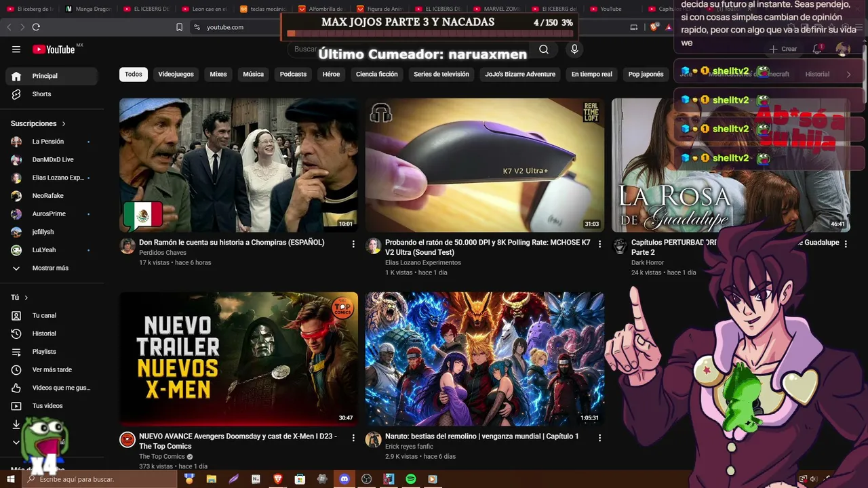Select the Pop japonés chip
The height and width of the screenshot is (488, 868).
click(646, 75)
